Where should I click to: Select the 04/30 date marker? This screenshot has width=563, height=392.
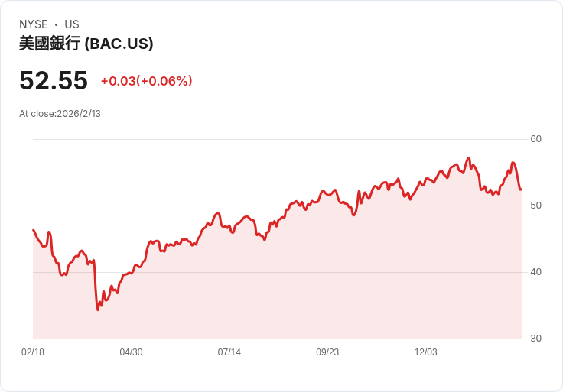click(x=131, y=352)
